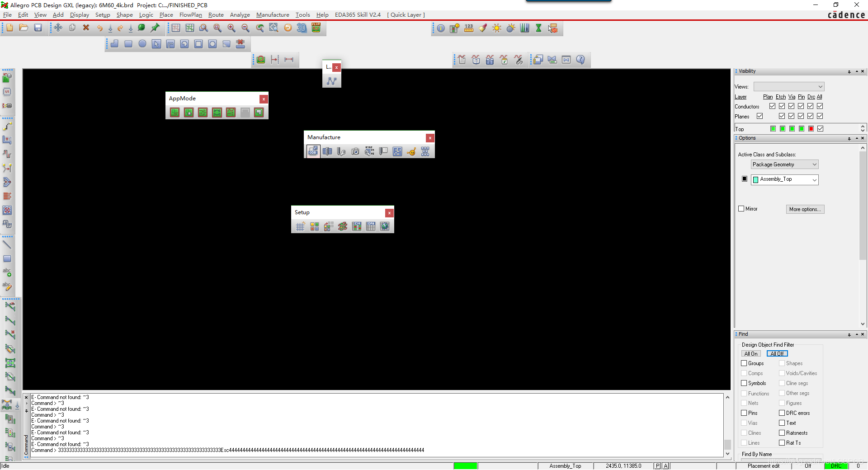Click the red Top Drc color swatch
The width and height of the screenshot is (868, 470).
[x=811, y=129]
